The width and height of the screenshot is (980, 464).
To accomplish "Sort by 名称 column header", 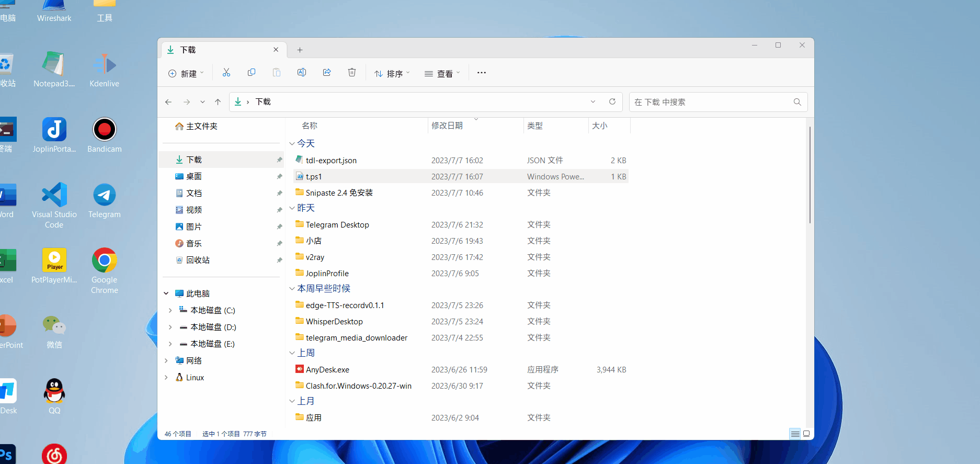I will 310,126.
